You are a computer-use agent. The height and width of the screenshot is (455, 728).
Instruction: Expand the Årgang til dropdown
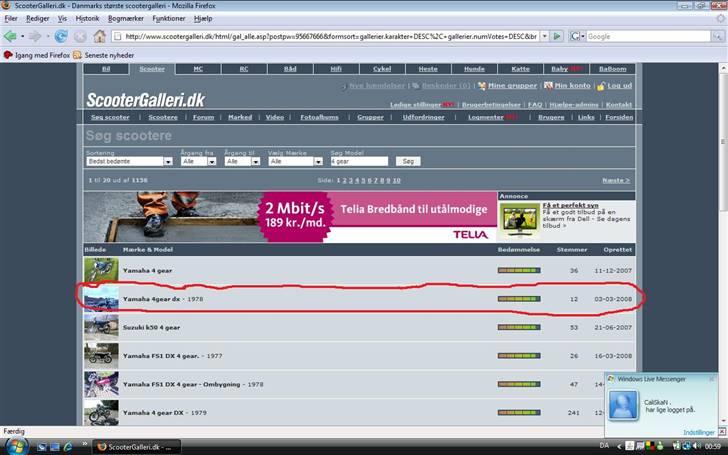[242, 161]
